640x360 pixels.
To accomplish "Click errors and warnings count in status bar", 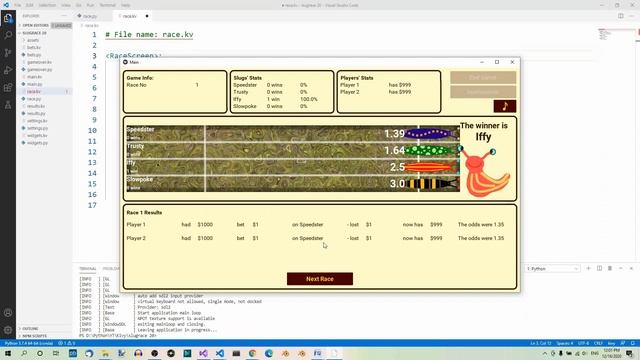I will tap(67, 343).
